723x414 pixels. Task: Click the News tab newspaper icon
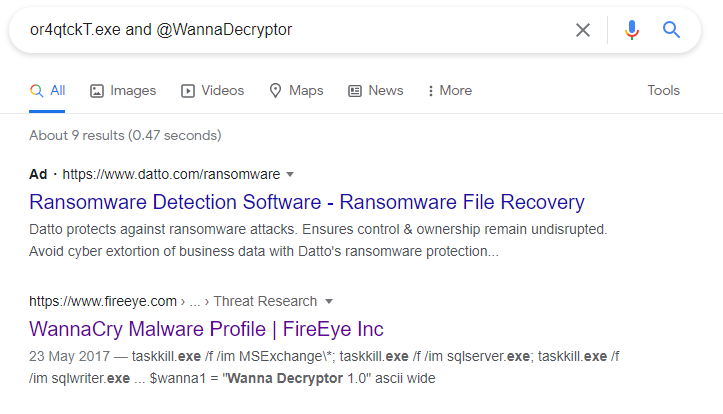tap(355, 91)
